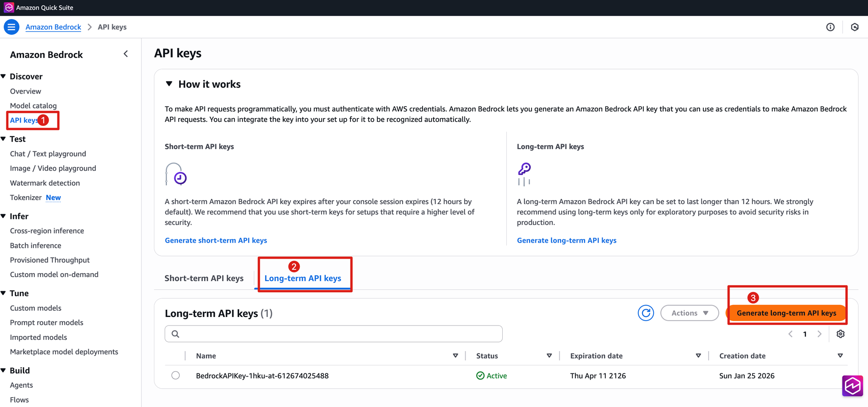Click the Sun Jan 25 2026 creation date

point(747,376)
